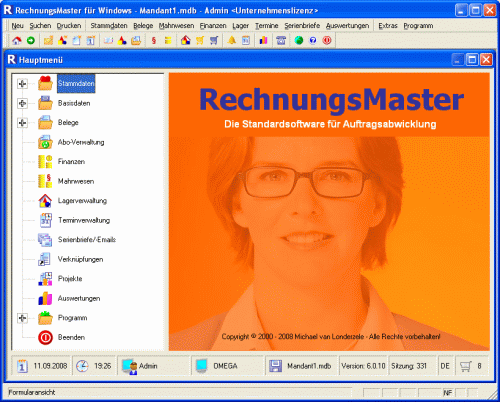The height and width of the screenshot is (402, 500).
Task: Click the red paragraph sign toolbar icon
Action: [154, 41]
